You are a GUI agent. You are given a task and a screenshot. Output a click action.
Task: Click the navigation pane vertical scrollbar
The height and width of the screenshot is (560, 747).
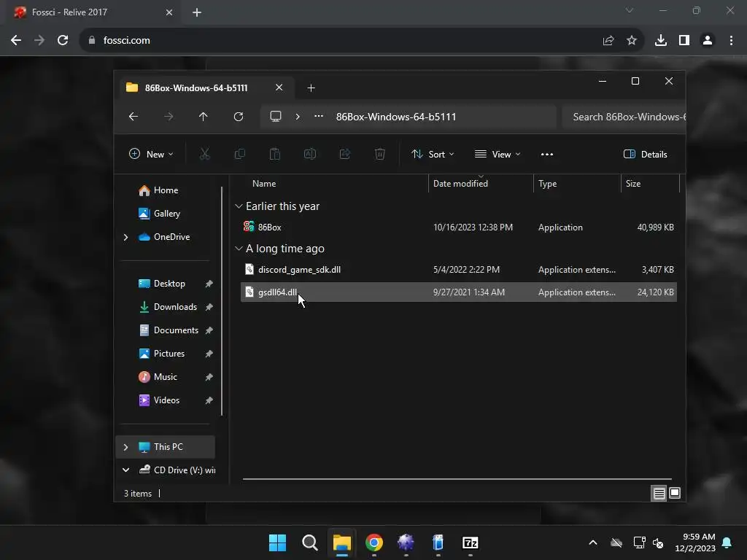coord(222,301)
